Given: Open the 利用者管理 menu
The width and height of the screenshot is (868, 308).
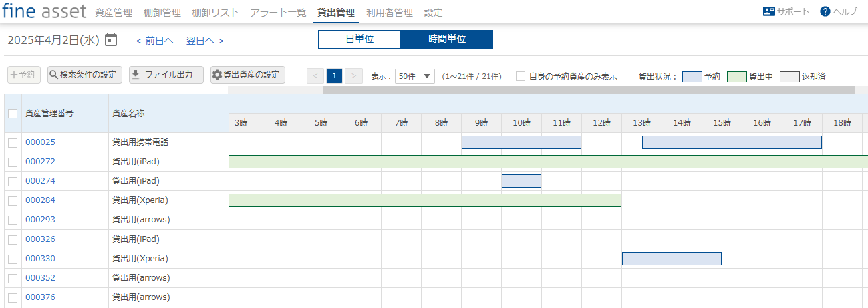Looking at the screenshot, I should (390, 12).
